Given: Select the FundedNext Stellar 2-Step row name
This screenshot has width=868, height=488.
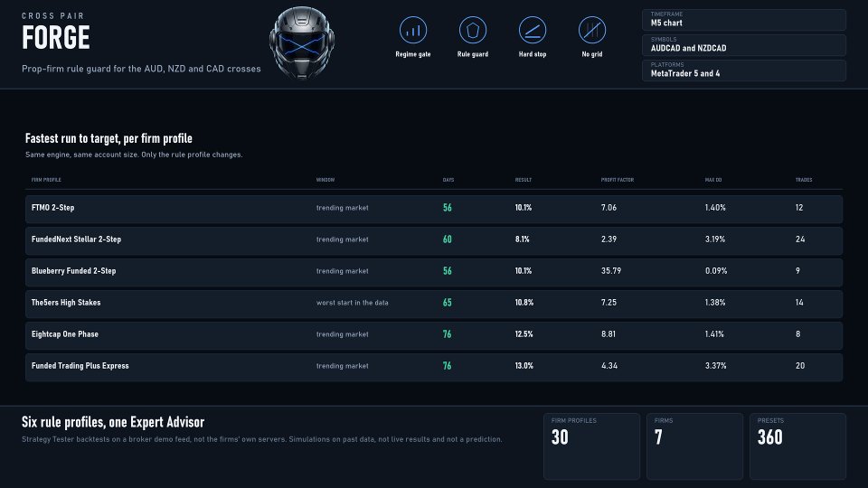Looking at the screenshot, I should (76, 239).
